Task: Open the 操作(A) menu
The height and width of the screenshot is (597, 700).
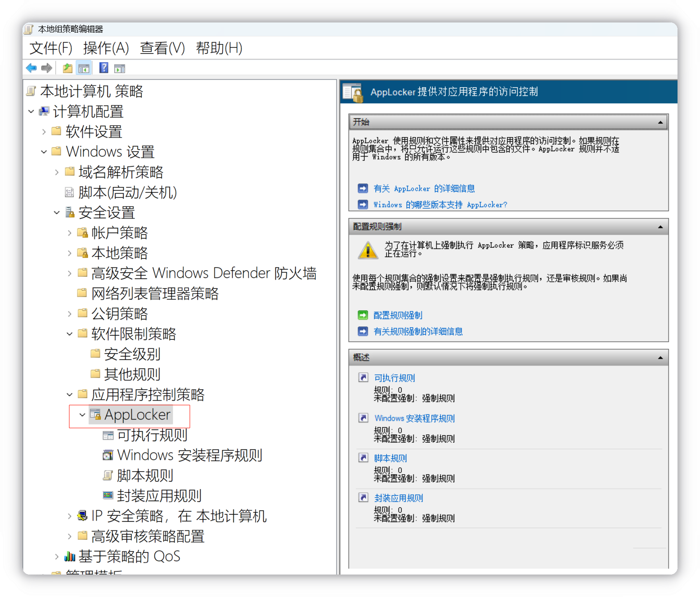Action: click(106, 48)
